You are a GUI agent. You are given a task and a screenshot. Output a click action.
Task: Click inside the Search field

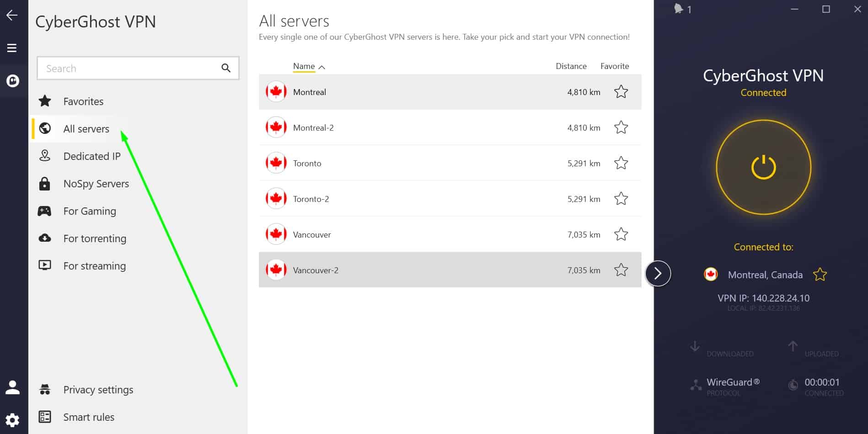pos(138,68)
